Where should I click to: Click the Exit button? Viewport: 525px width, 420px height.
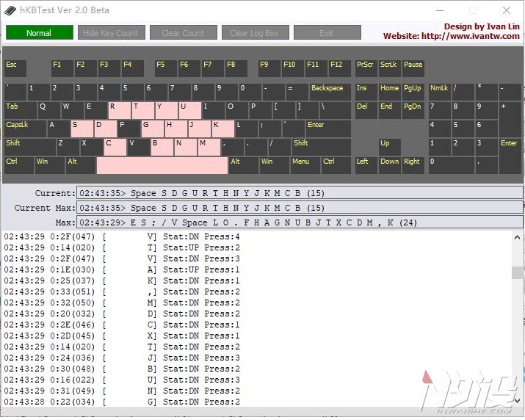pos(327,32)
